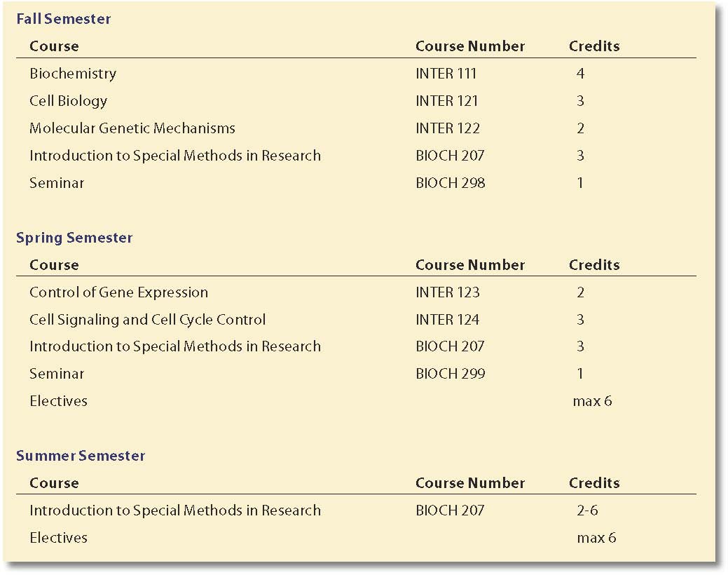The image size is (728, 575).
Task: Click Cell Signaling and Cell Cycle Control
Action: 148,320
